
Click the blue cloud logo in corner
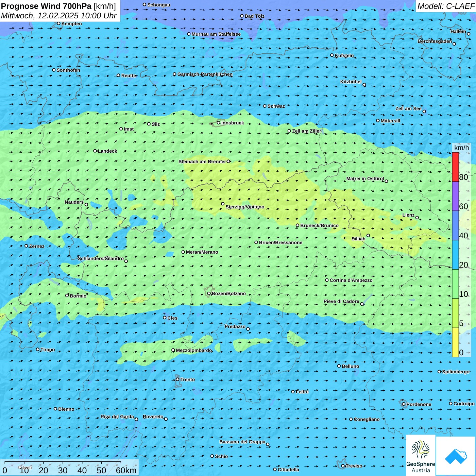[456, 456]
